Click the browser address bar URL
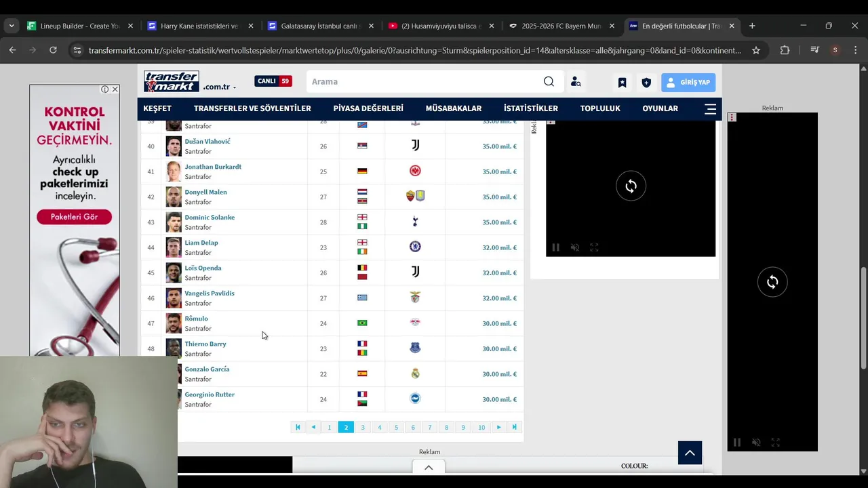Viewport: 868px width, 488px height. (414, 50)
